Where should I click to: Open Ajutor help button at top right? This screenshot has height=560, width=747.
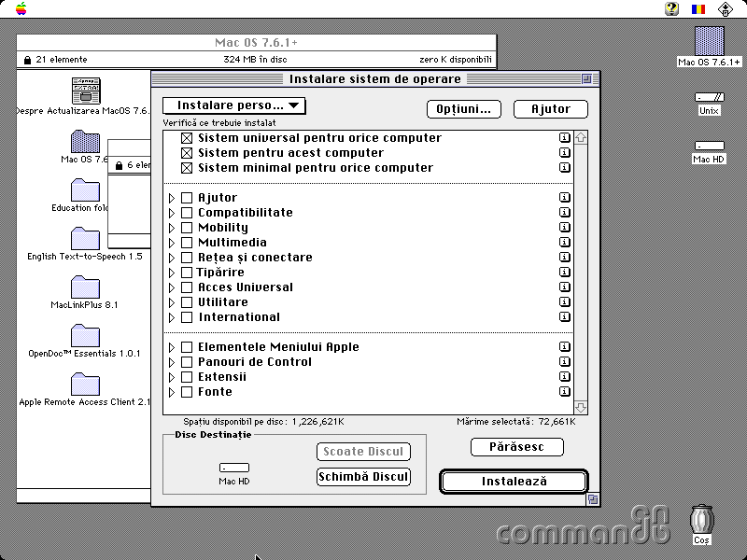[551, 109]
